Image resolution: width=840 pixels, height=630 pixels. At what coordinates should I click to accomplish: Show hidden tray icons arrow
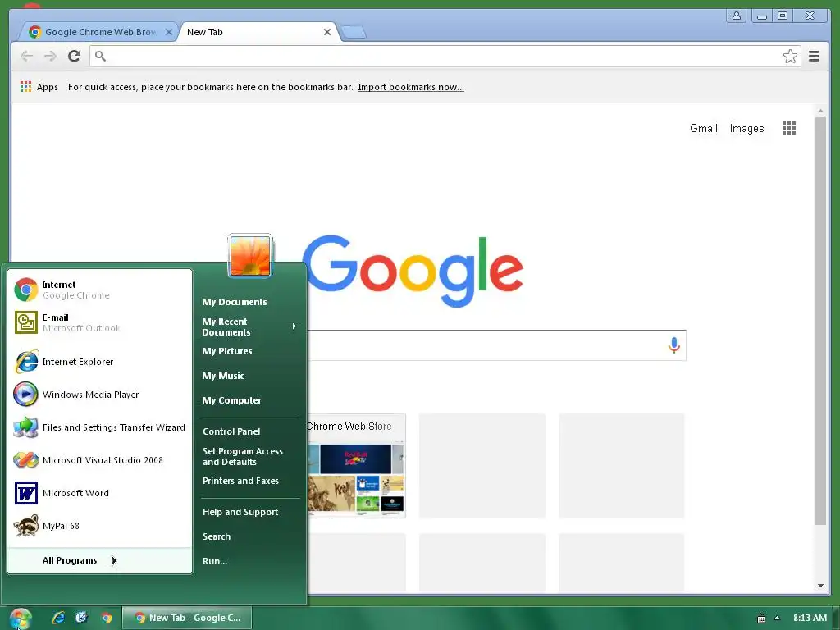point(778,619)
